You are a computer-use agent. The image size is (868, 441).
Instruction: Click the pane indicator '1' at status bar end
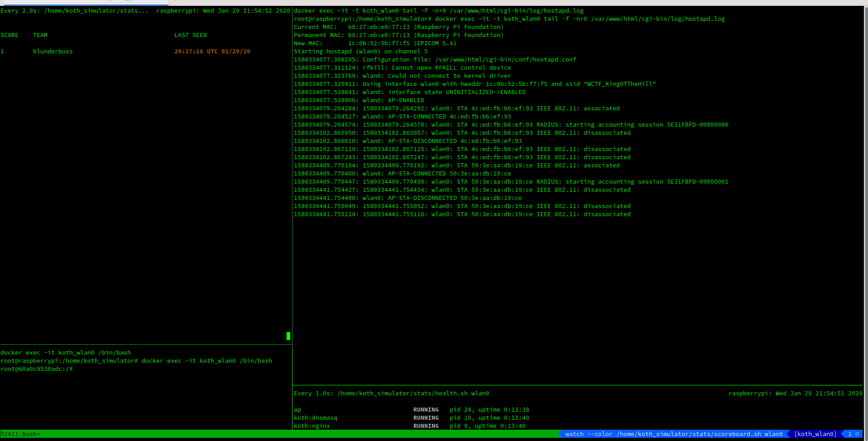[850, 434]
